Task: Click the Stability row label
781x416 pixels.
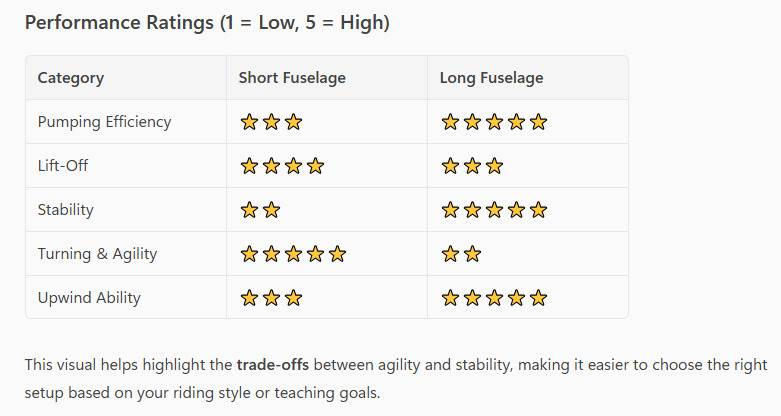Action: point(65,210)
